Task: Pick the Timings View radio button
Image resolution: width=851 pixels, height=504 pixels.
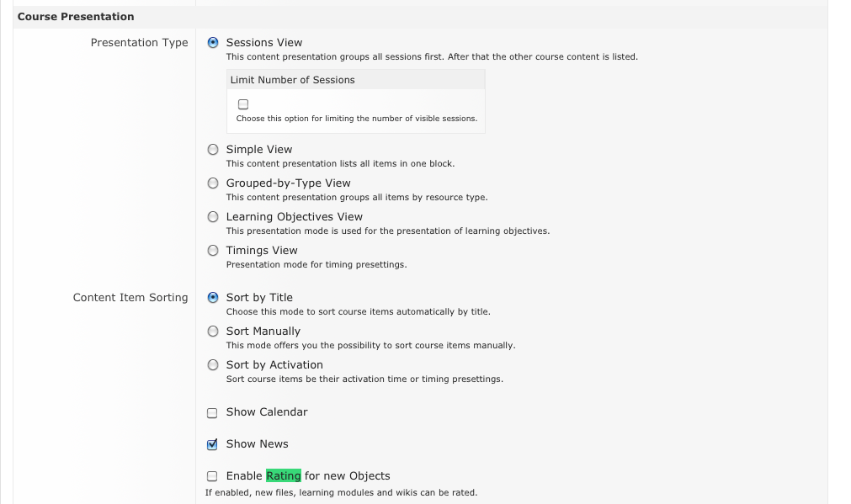Action: (213, 251)
